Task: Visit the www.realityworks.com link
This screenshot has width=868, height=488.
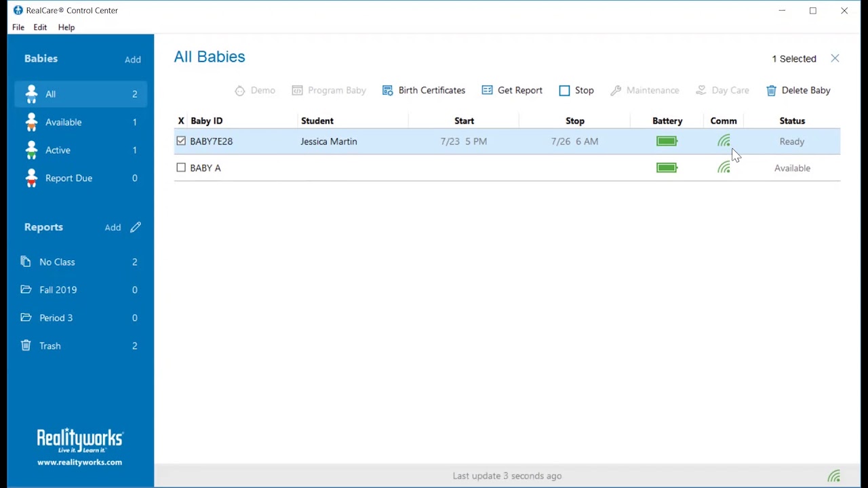Action: point(80,462)
